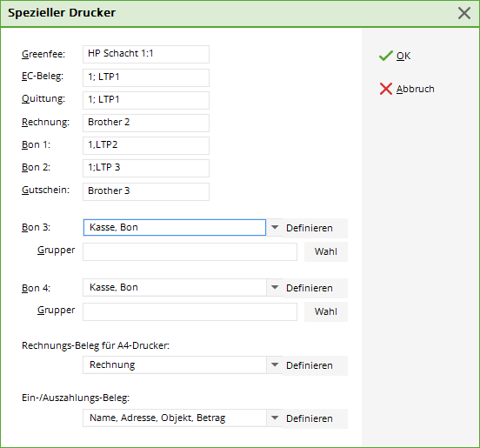Close the Spezieller Drucker dialog
Viewport: 480px width, 448px height.
[x=464, y=13]
